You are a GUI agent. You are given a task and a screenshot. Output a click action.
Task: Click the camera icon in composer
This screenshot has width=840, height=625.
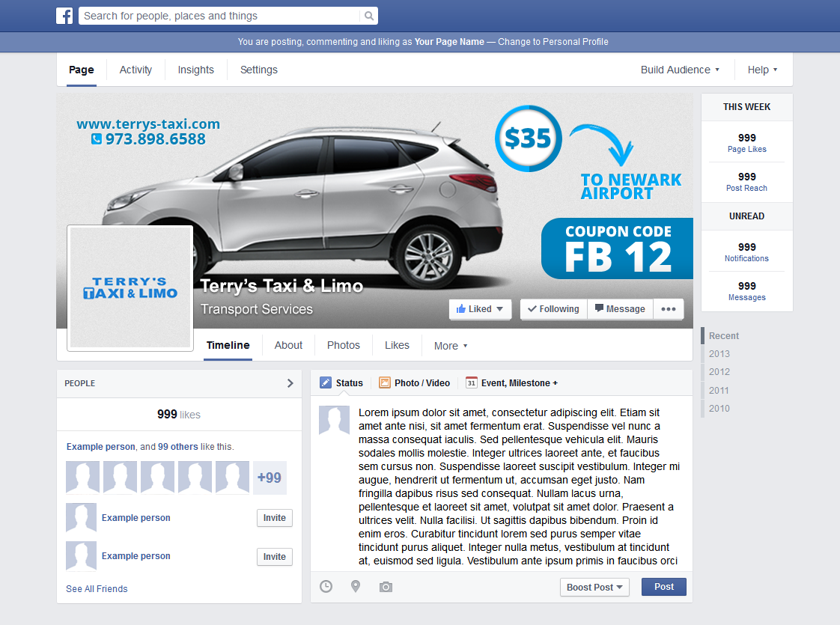[x=386, y=587]
